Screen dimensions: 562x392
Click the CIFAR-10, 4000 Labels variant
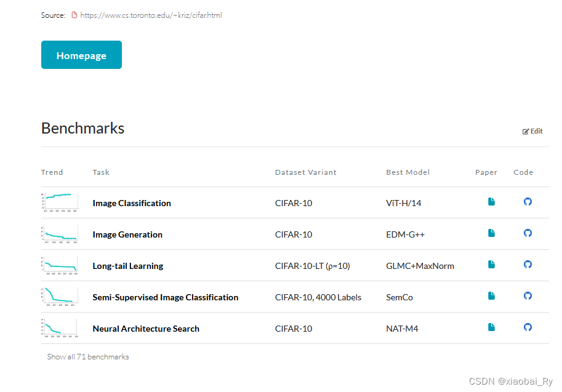(x=318, y=297)
